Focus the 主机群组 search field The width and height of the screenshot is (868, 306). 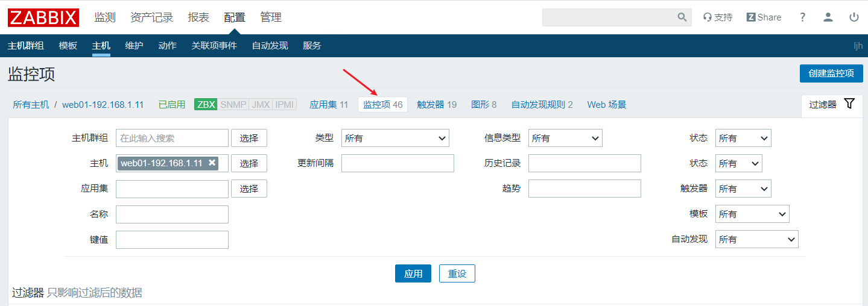coord(172,138)
